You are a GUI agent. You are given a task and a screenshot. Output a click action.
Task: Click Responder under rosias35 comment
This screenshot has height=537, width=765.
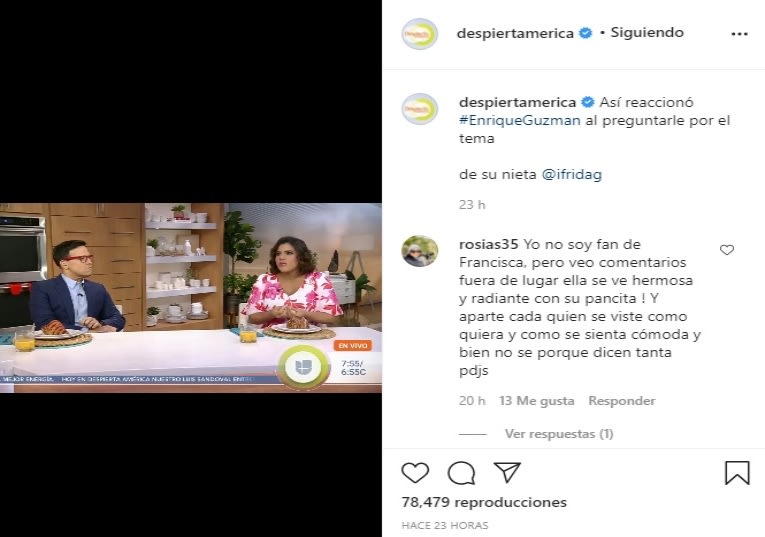pyautogui.click(x=622, y=401)
